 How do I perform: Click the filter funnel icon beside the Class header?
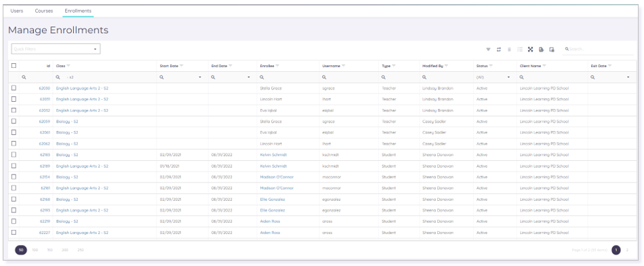coord(68,66)
